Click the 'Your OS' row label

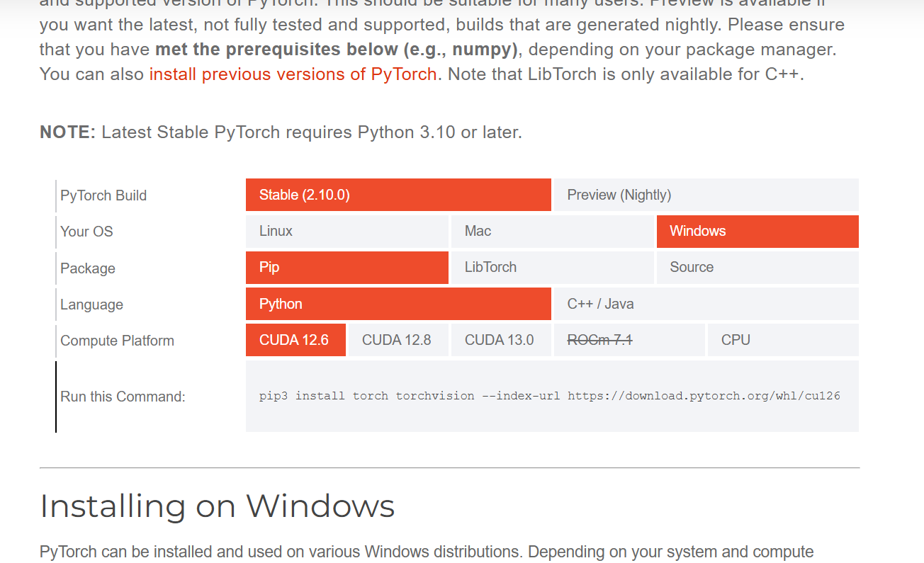coord(86,232)
